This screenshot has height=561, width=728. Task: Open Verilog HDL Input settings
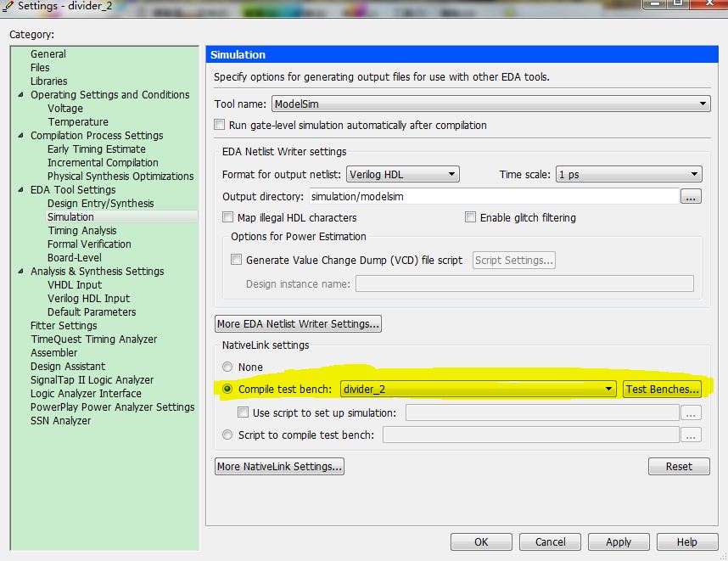click(89, 298)
